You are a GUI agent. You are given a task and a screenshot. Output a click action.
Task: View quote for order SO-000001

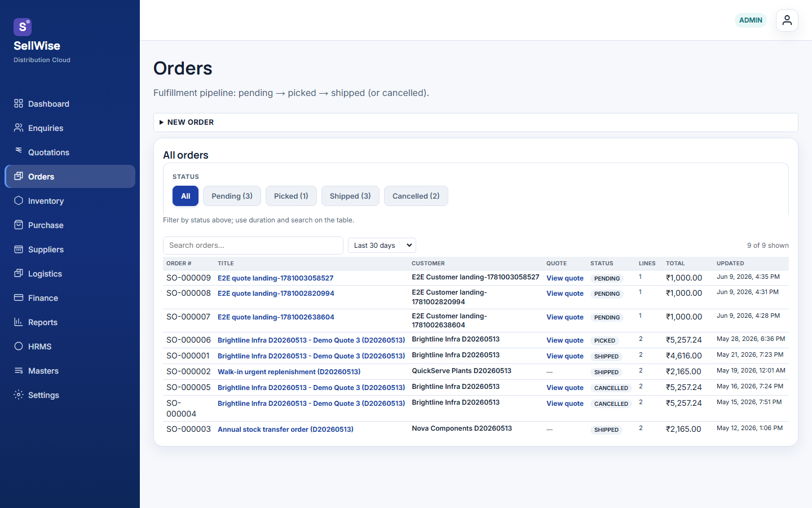click(x=565, y=356)
